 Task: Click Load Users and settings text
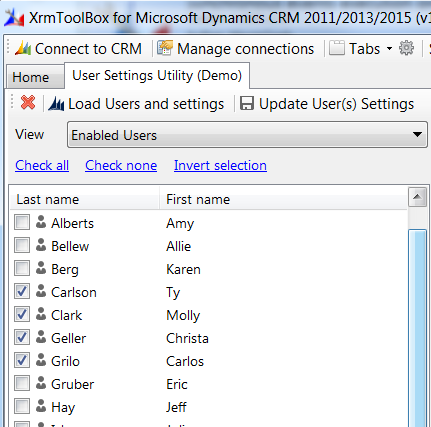146,104
